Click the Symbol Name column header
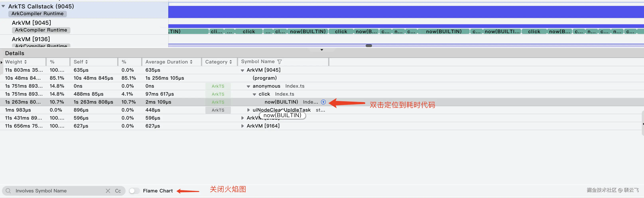 283,62
